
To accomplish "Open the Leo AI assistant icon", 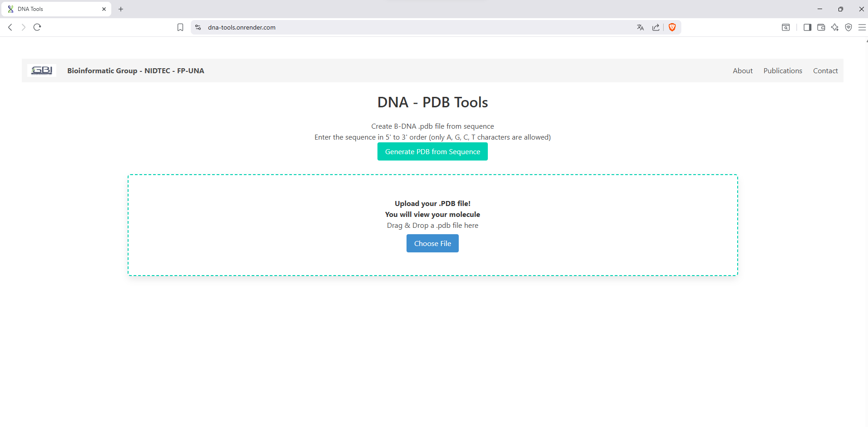I will tap(835, 27).
